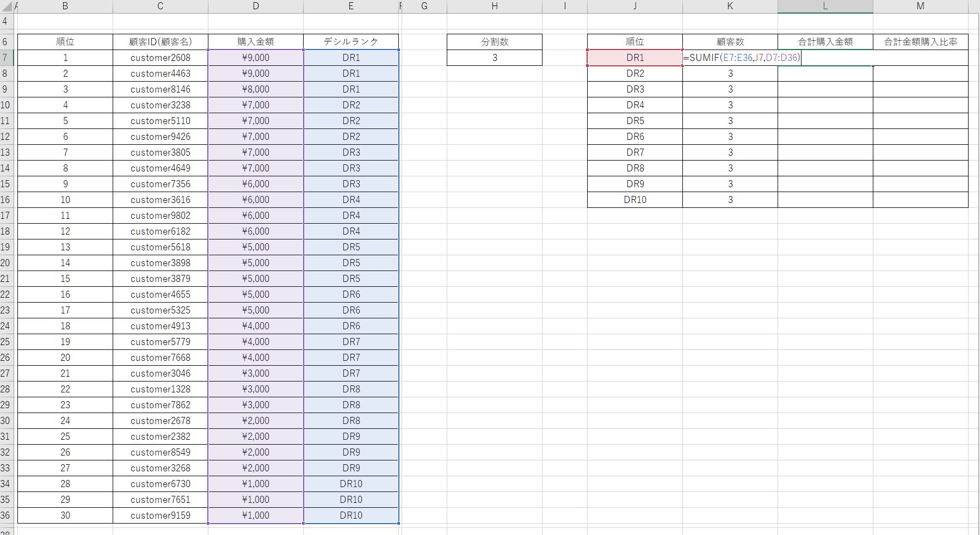Click the 顧客数 header cell
This screenshot has width=980, height=535.
click(730, 42)
